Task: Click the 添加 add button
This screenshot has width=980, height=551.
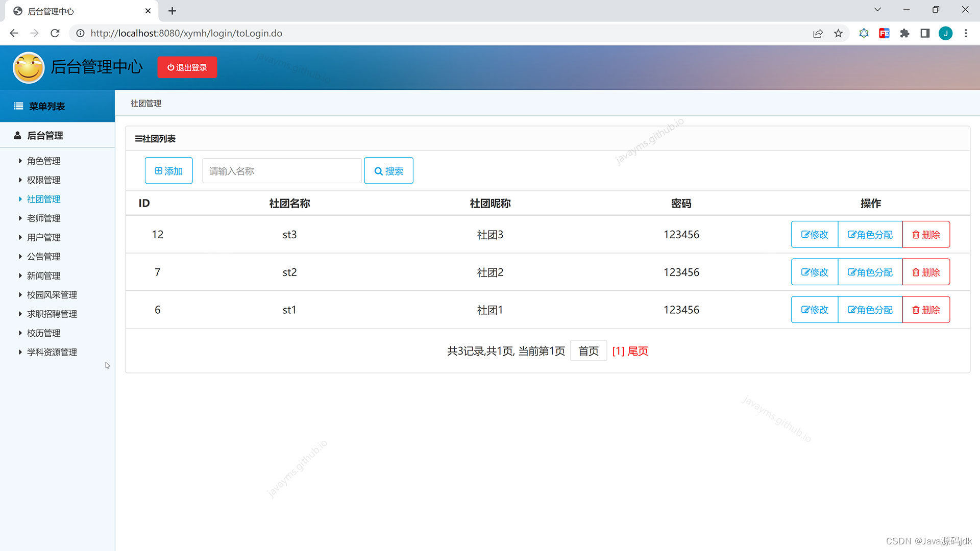Action: click(168, 171)
